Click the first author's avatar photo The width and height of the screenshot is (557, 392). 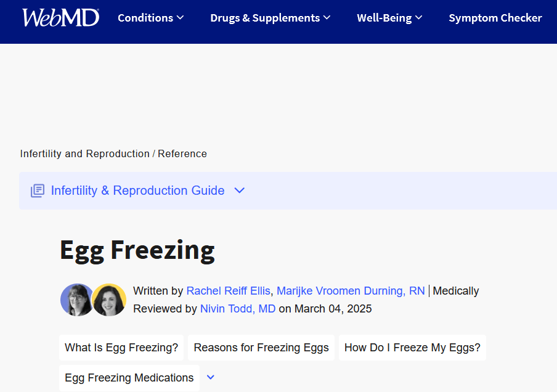(x=77, y=300)
